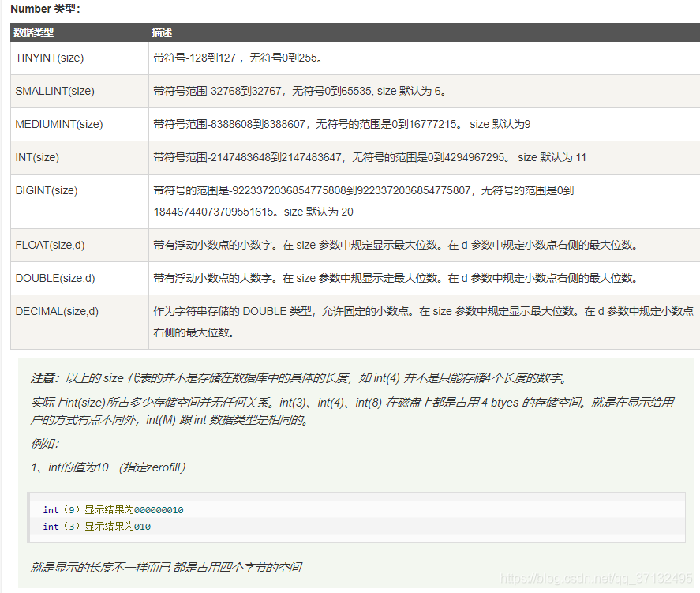The height and width of the screenshot is (593, 700).
Task: Click the '1、int的值为10（指定zerofill）' line
Action: [x=108, y=467]
